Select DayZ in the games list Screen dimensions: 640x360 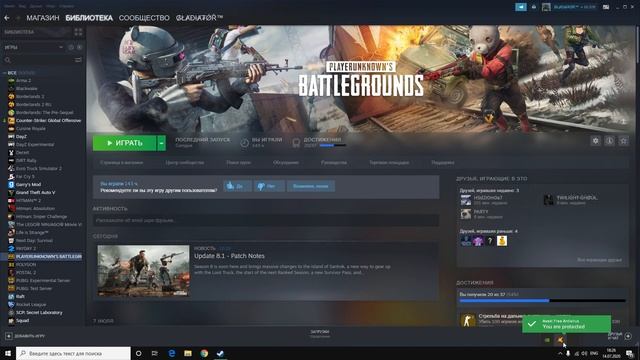(x=21, y=137)
